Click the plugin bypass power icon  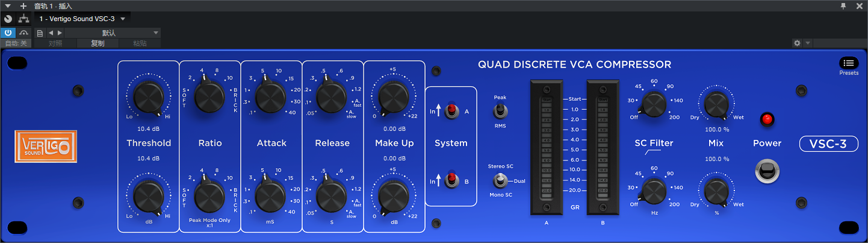(8, 33)
